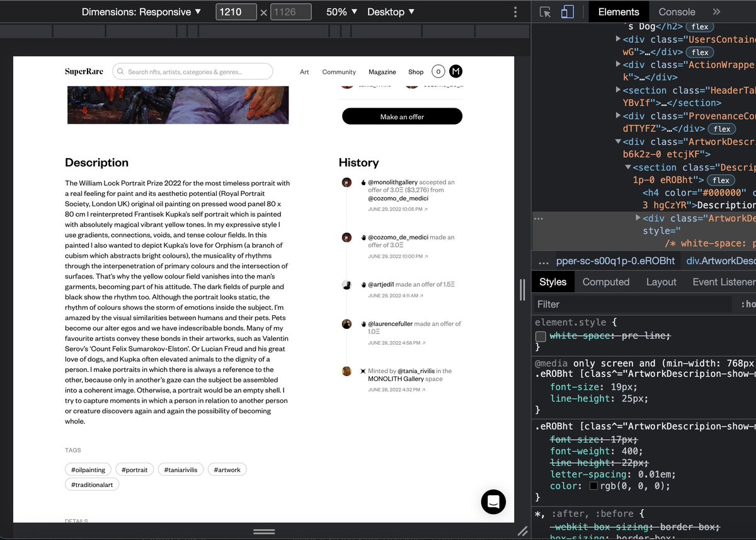This screenshot has height=540, width=756.
Task: Expand the ProvenanceContainer div node
Action: (x=618, y=116)
